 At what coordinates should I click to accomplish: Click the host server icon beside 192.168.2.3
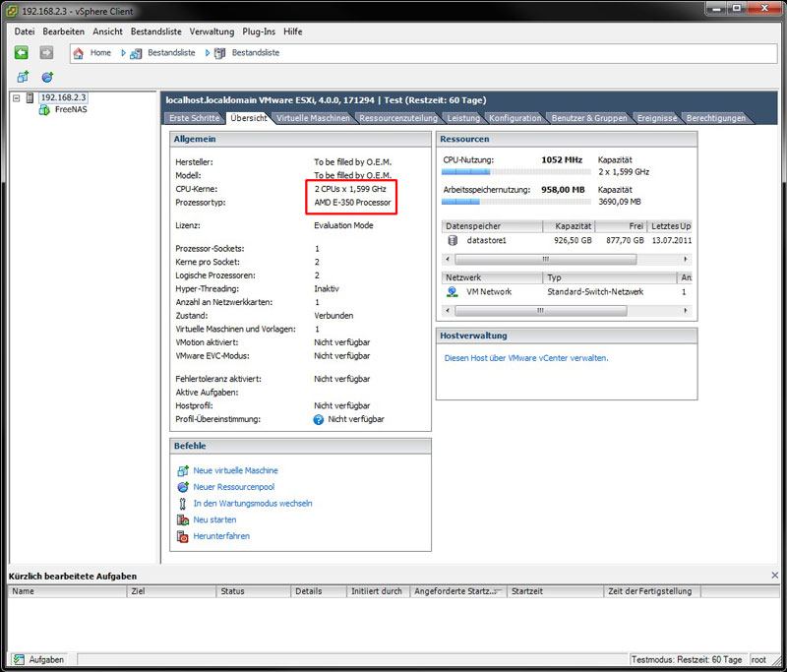click(x=30, y=97)
